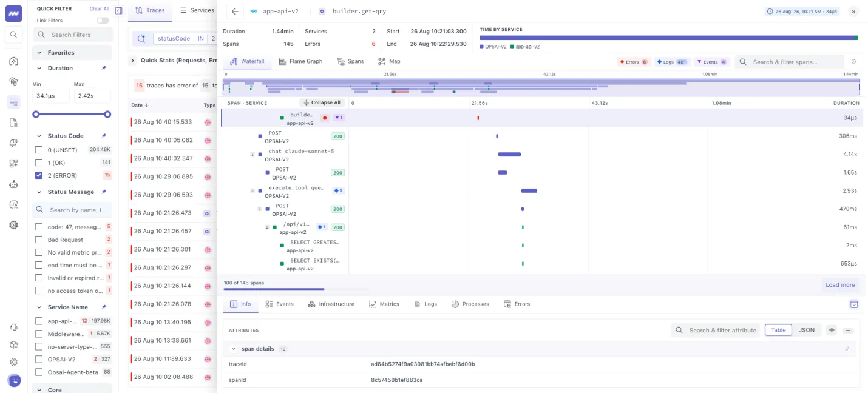Check the Bad Request status message
This screenshot has height=393, width=868.
[x=39, y=240]
